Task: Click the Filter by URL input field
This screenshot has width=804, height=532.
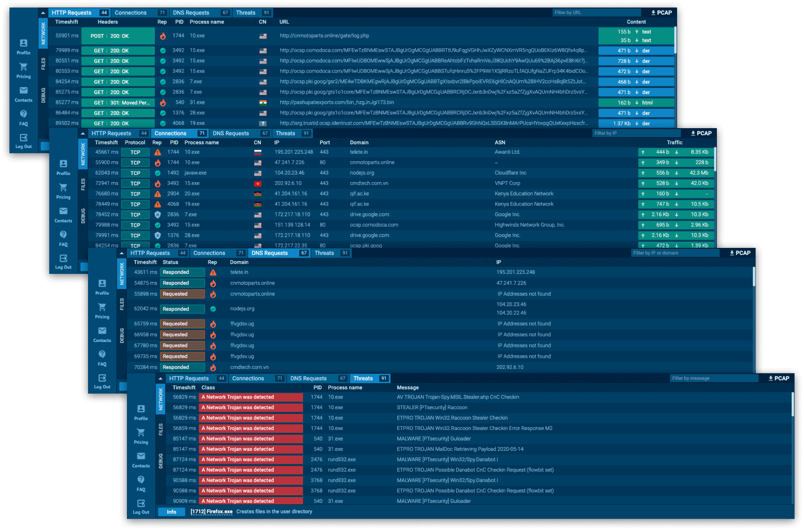Action: pos(595,13)
